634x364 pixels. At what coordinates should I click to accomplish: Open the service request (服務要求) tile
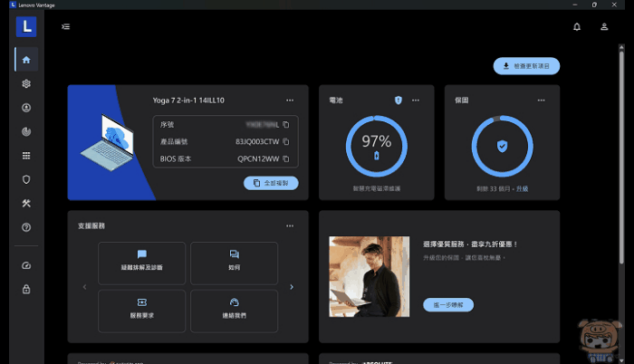point(142,311)
